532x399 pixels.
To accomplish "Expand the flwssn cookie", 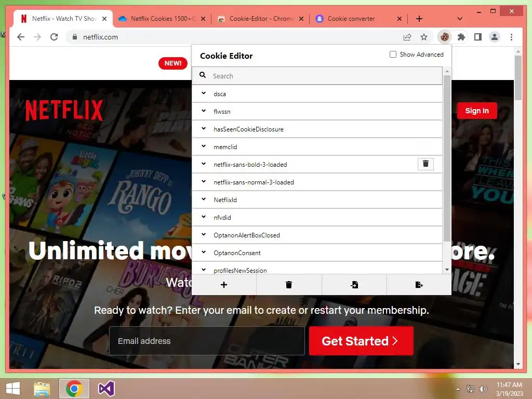I will [x=204, y=111].
